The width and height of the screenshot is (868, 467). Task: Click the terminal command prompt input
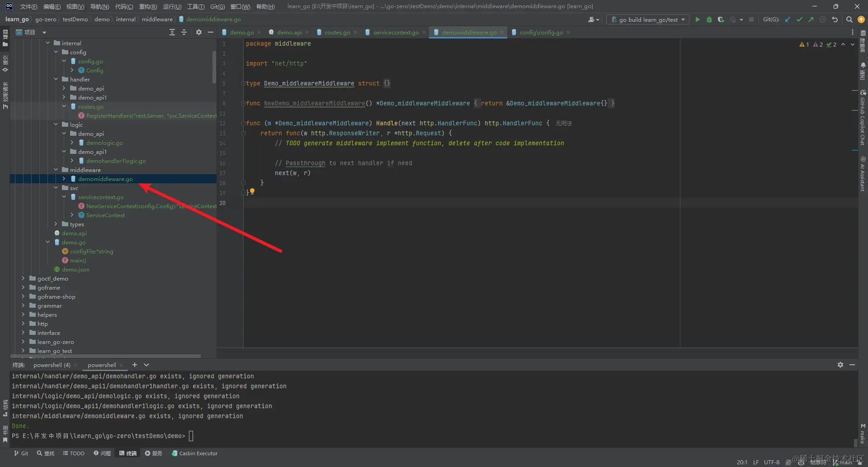(x=191, y=436)
